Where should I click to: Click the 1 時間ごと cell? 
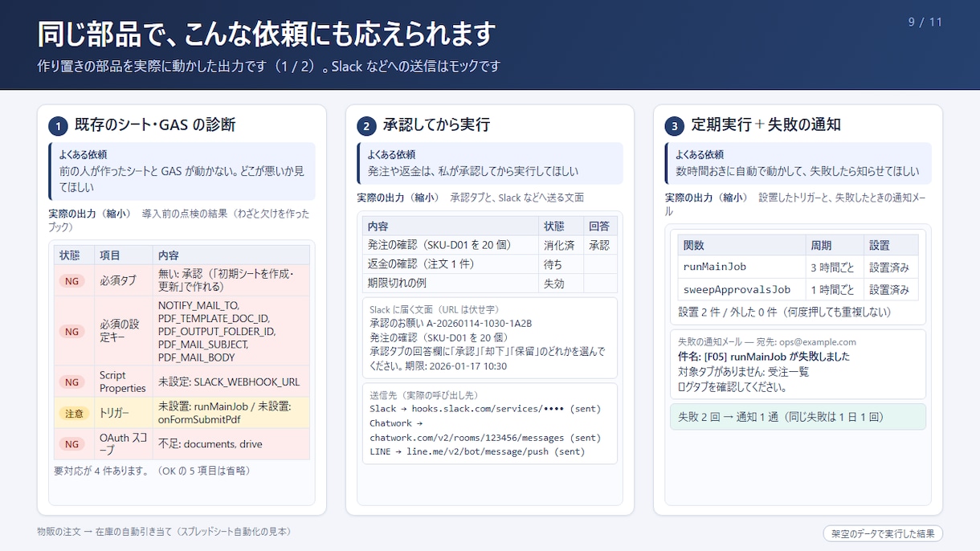point(834,290)
